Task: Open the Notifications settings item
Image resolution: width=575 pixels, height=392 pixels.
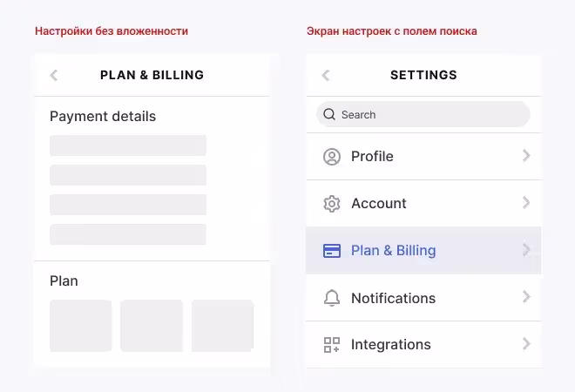Action: 393,298
